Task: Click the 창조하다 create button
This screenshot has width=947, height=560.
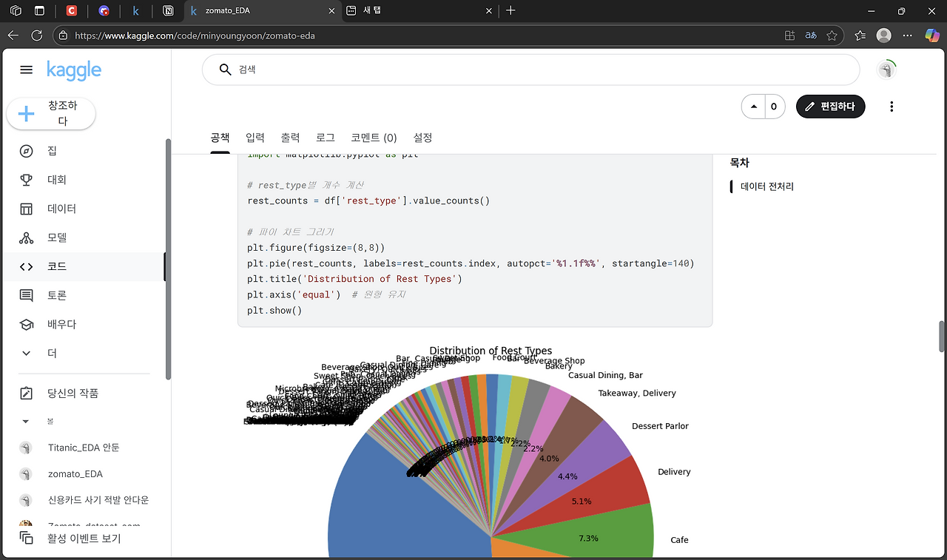Action: pos(51,114)
